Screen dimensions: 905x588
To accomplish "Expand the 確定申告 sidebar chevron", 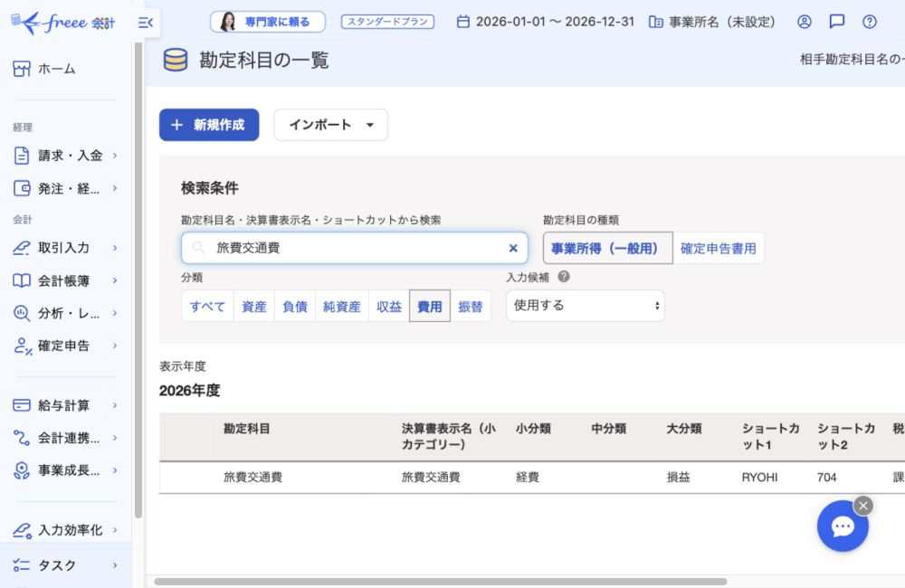I will pos(115,346).
